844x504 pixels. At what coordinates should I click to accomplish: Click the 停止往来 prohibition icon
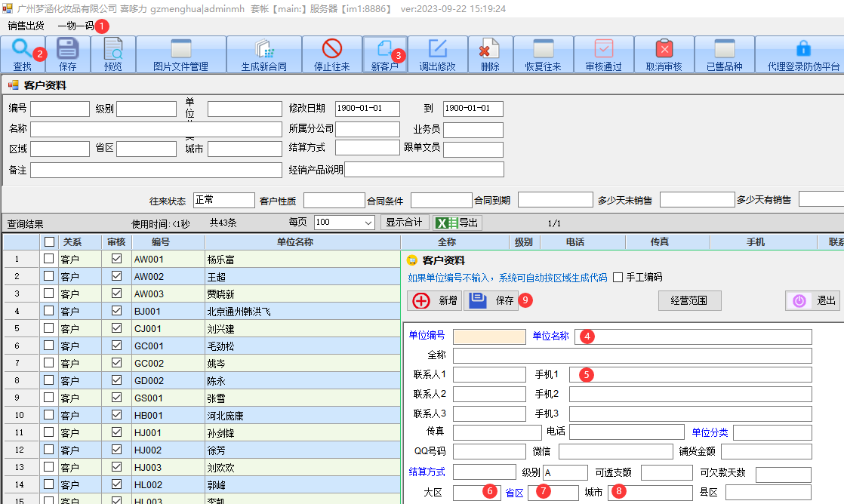pyautogui.click(x=331, y=50)
